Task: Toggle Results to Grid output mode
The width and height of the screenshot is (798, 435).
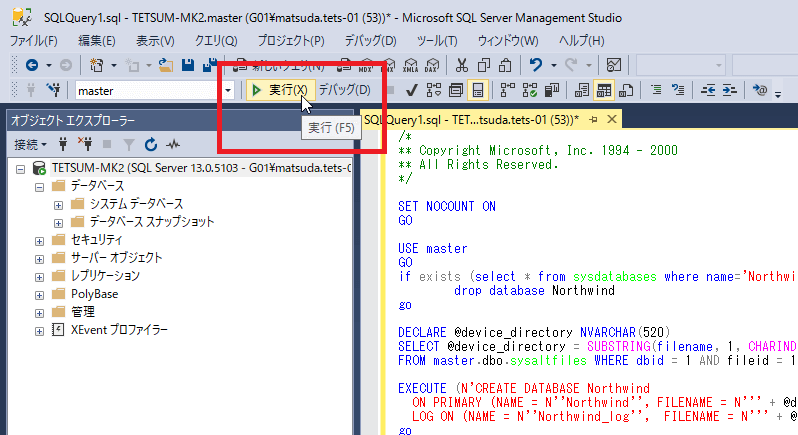Action: pyautogui.click(x=604, y=90)
